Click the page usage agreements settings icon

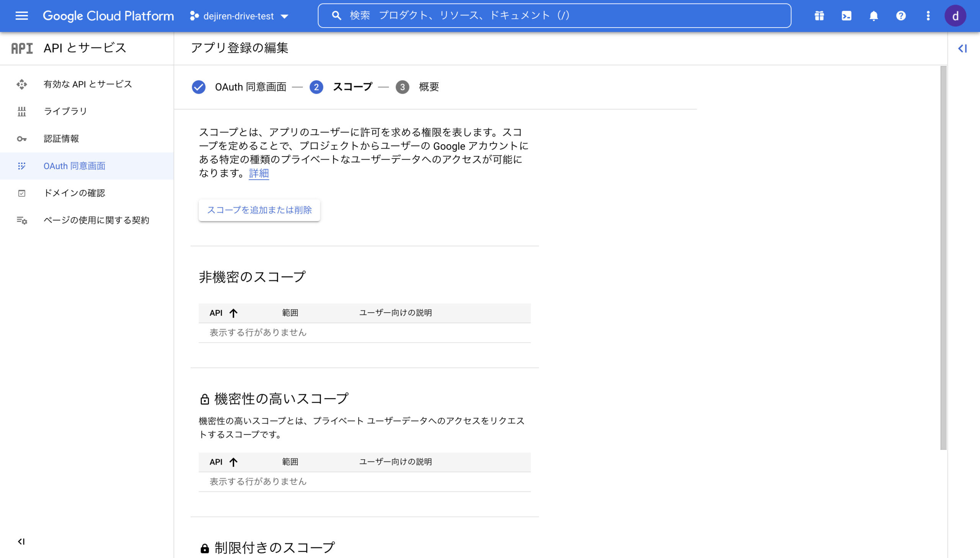(21, 220)
